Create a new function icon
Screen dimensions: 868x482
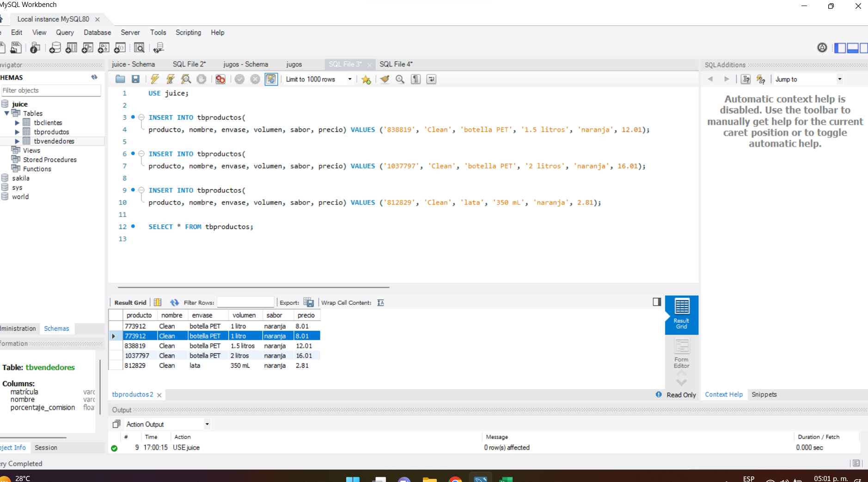(x=120, y=48)
